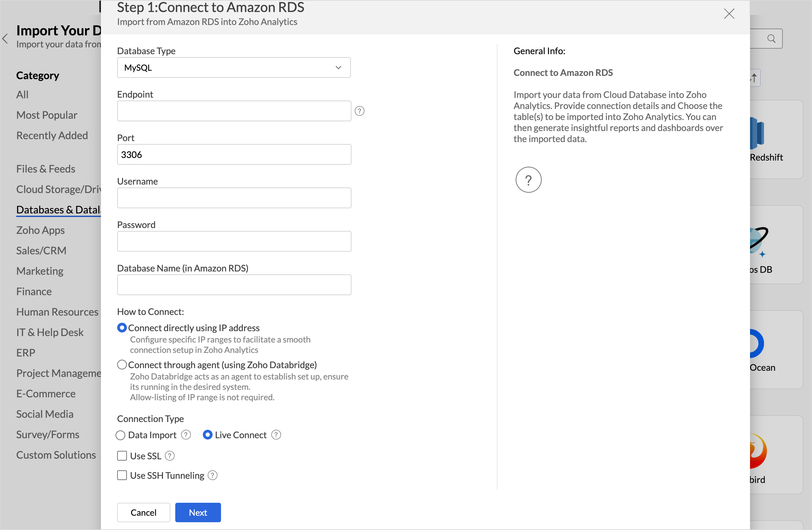
Task: Open the Files & Feeds category
Action: point(46,169)
